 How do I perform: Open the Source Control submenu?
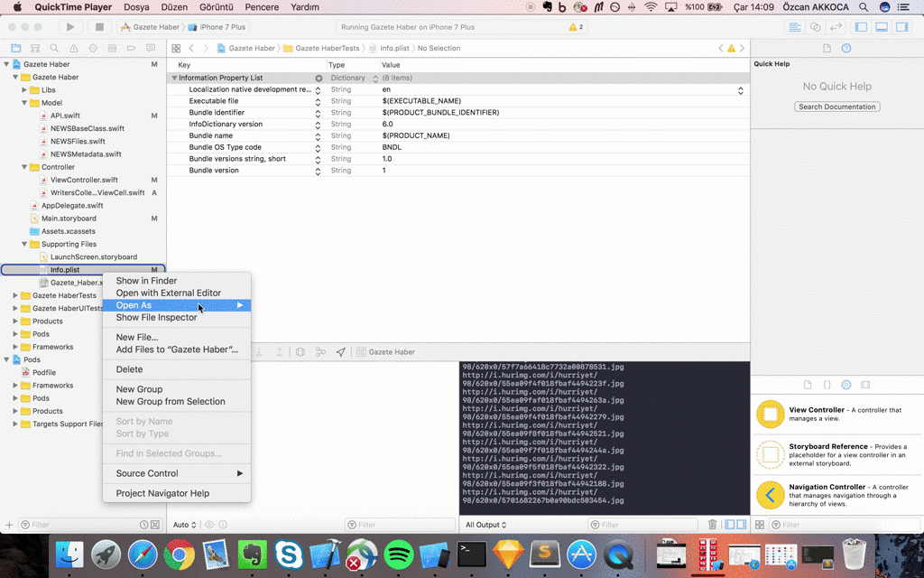[x=177, y=473]
